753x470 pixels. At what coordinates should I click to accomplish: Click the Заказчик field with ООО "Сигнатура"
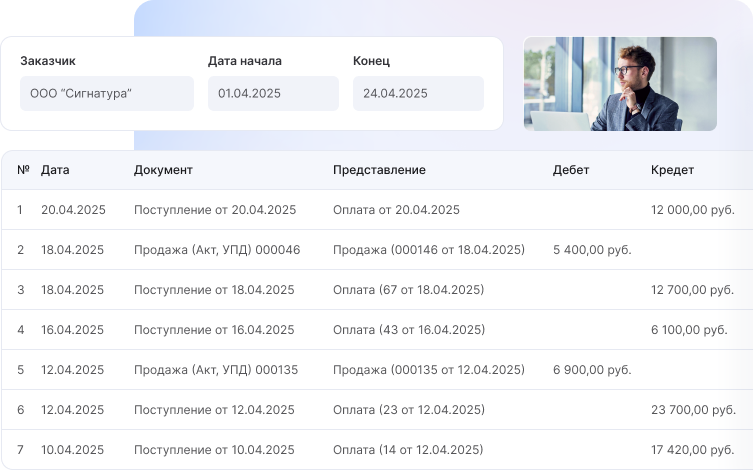(x=106, y=93)
